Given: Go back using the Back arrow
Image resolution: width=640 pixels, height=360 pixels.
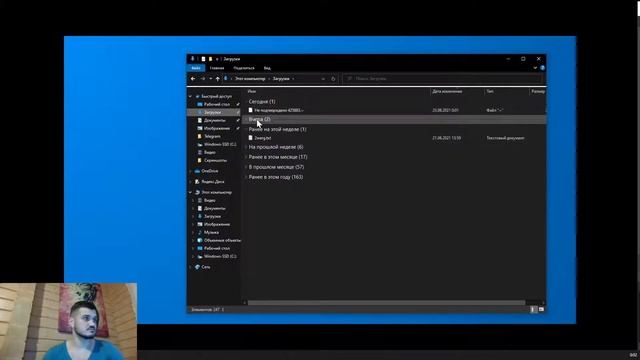Looking at the screenshot, I should coord(193,79).
